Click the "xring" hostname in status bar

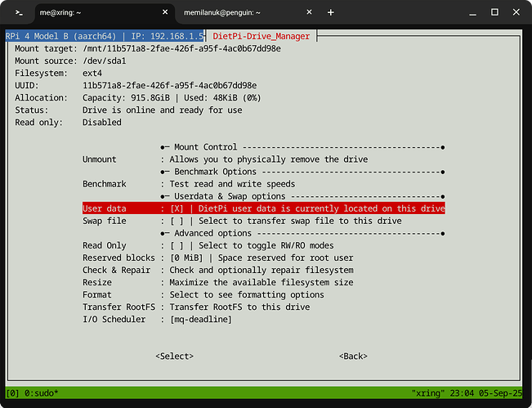428,393
